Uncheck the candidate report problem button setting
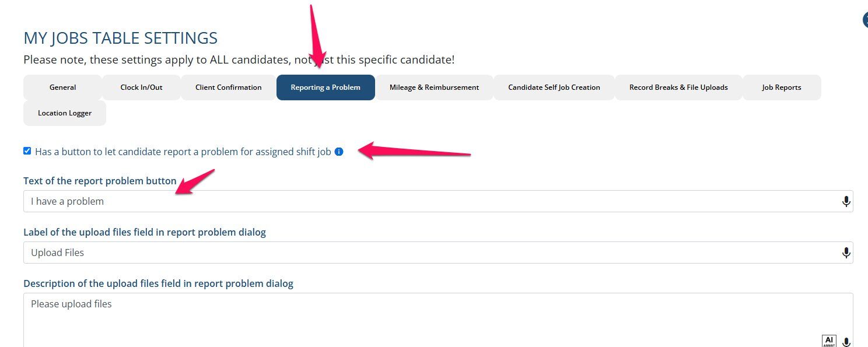 [x=27, y=150]
